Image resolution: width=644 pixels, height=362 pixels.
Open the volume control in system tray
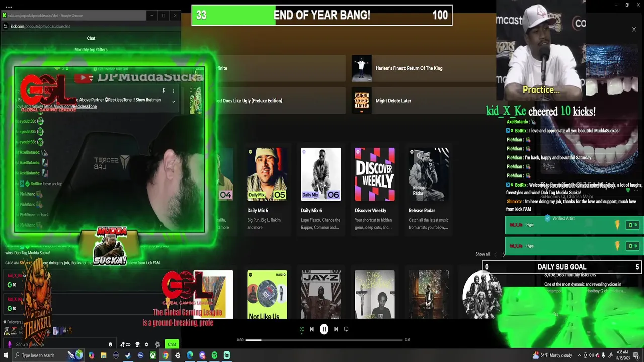point(591,355)
